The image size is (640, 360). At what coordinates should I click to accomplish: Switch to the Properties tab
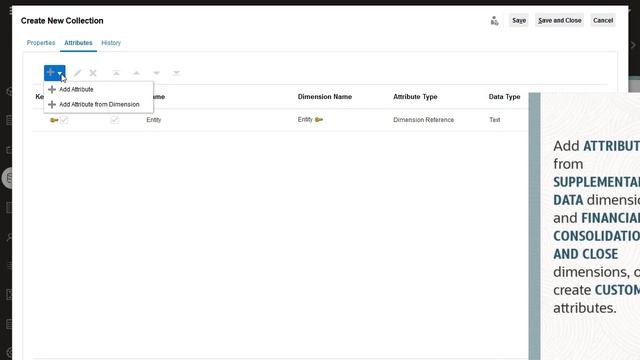pos(41,43)
